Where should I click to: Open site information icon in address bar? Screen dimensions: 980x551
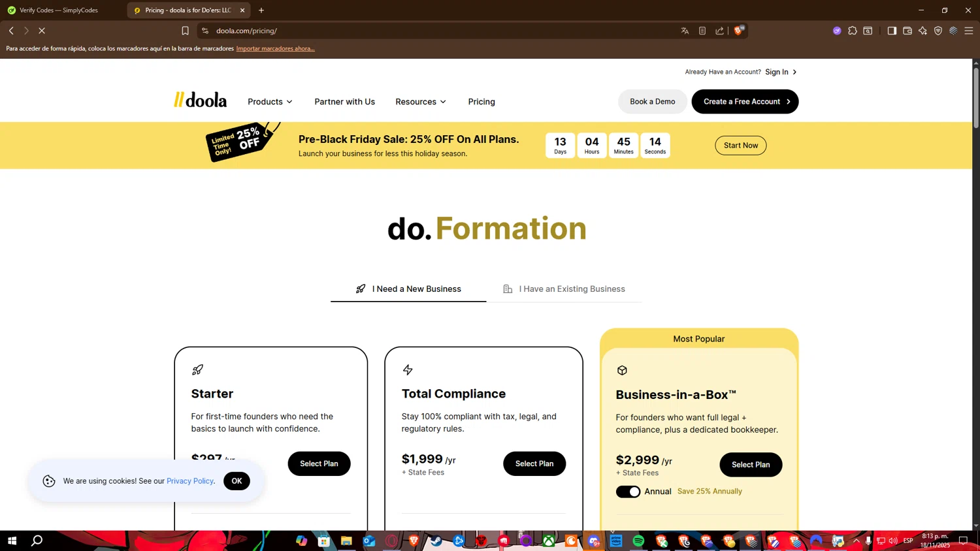[204, 31]
